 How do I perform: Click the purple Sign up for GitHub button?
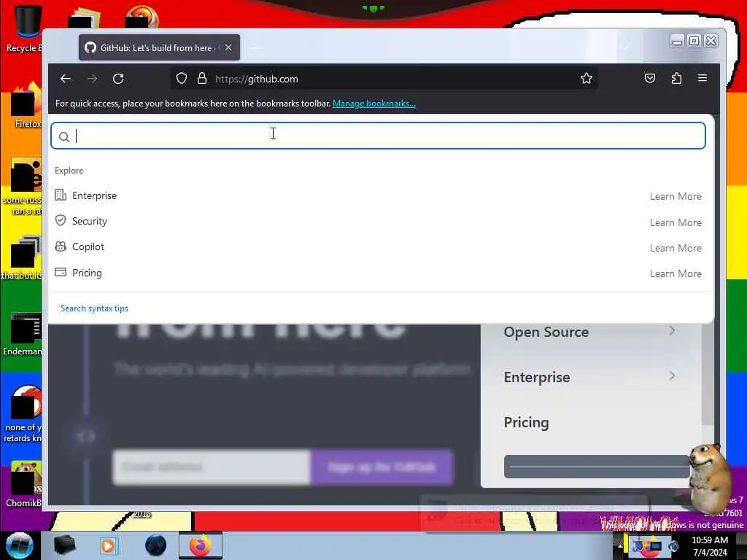[382, 467]
